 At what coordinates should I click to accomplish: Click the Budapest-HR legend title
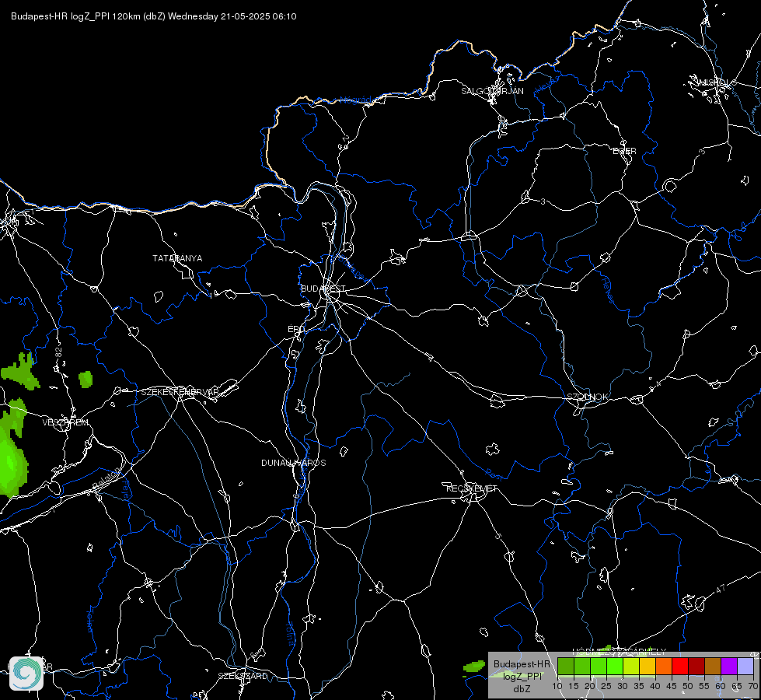pyautogui.click(x=522, y=664)
